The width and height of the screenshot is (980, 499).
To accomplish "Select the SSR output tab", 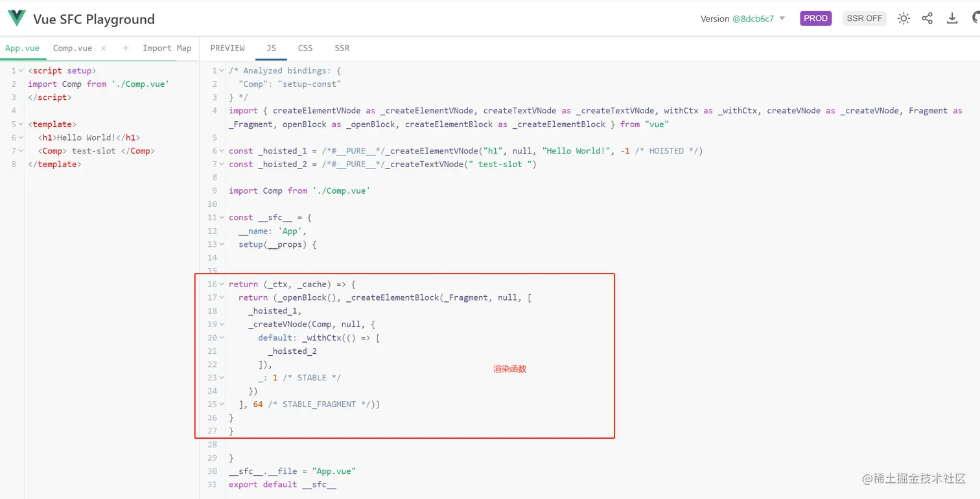I will [x=342, y=48].
